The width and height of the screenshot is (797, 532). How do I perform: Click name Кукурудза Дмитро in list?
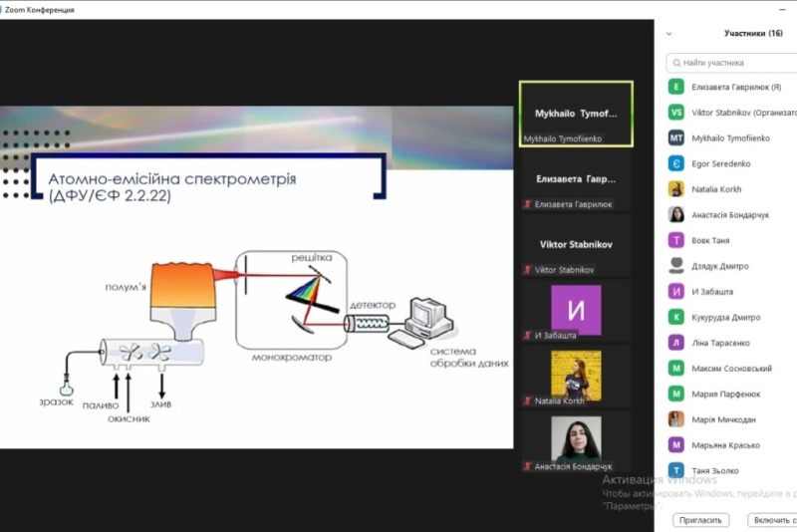click(x=726, y=317)
